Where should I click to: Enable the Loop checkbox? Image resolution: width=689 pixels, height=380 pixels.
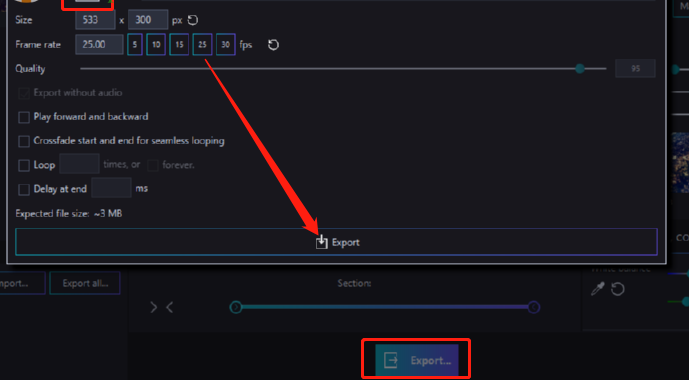pyautogui.click(x=24, y=166)
